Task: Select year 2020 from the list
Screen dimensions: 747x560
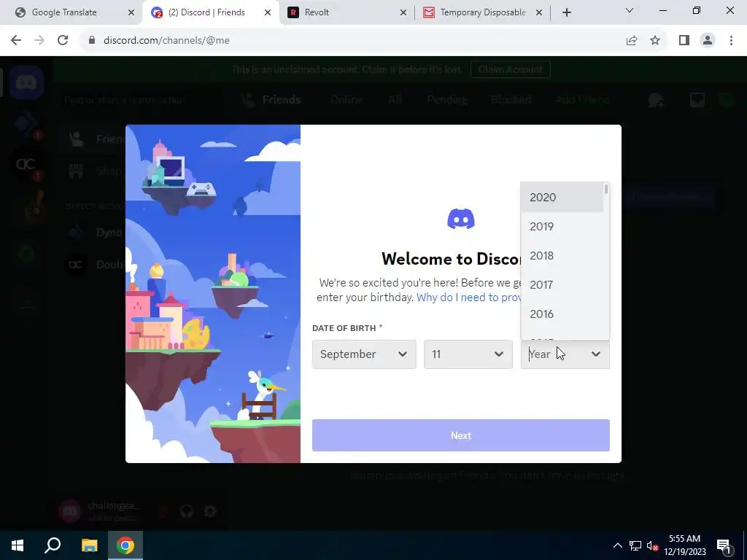Action: click(562, 197)
